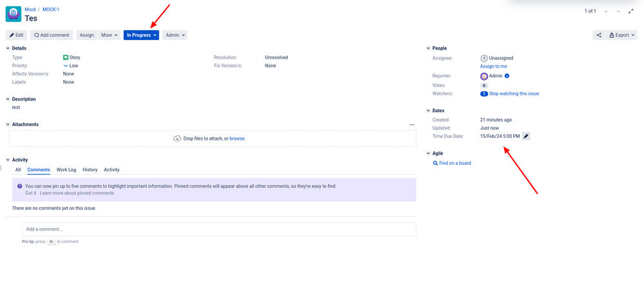This screenshot has width=644, height=302.
Task: Collapse the Description section
Action: 8,99
